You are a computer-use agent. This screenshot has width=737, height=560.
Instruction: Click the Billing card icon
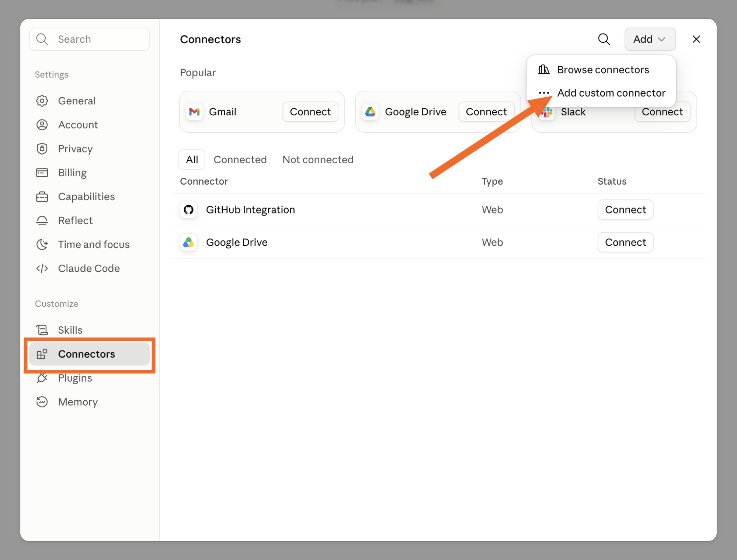[42, 173]
